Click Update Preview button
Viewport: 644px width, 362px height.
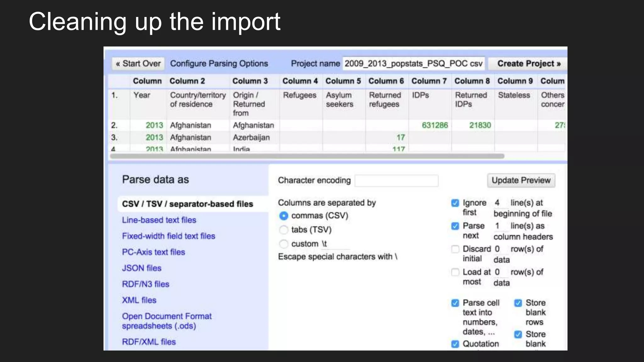tap(521, 180)
